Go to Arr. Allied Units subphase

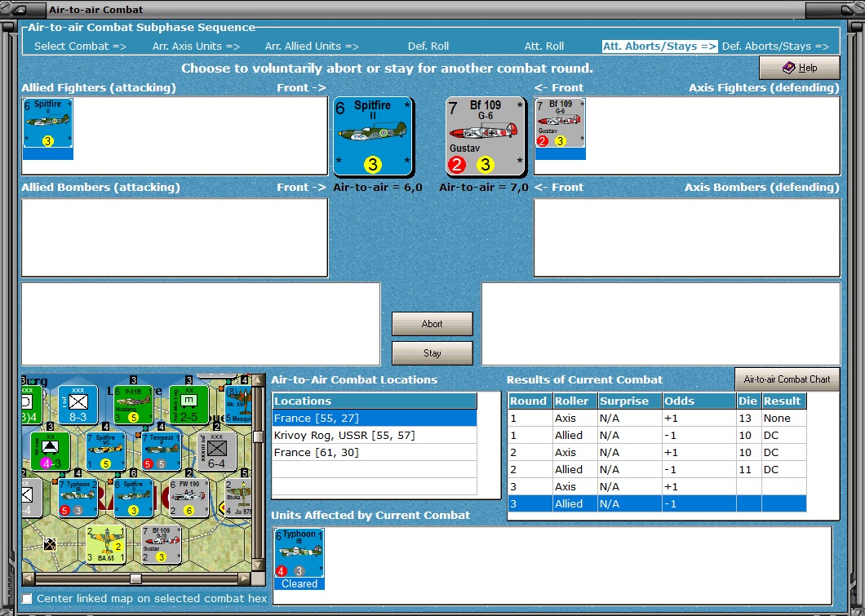pyautogui.click(x=312, y=47)
